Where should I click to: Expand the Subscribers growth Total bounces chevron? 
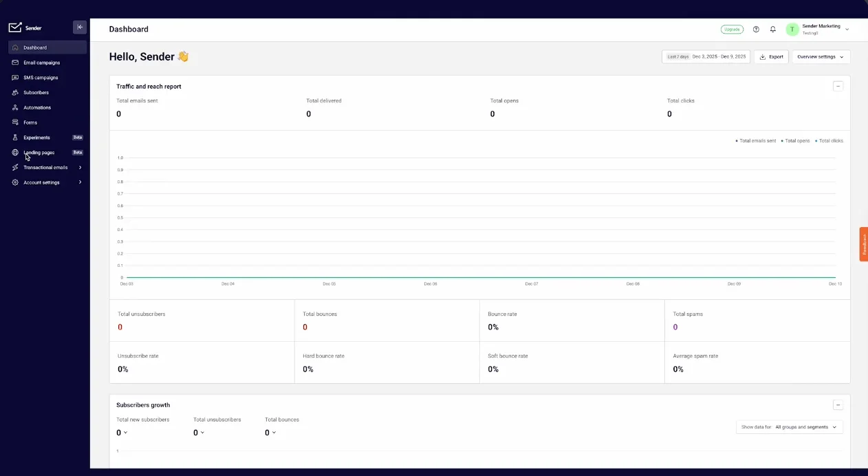[274, 433]
